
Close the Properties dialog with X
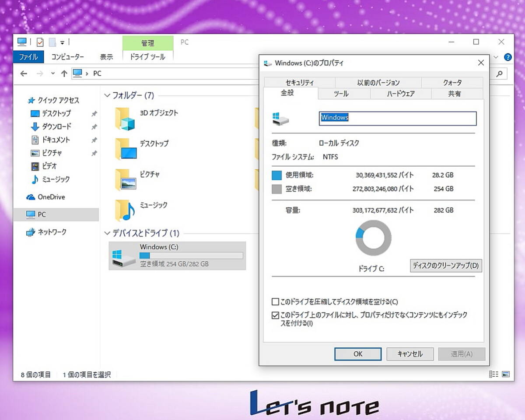click(x=481, y=63)
